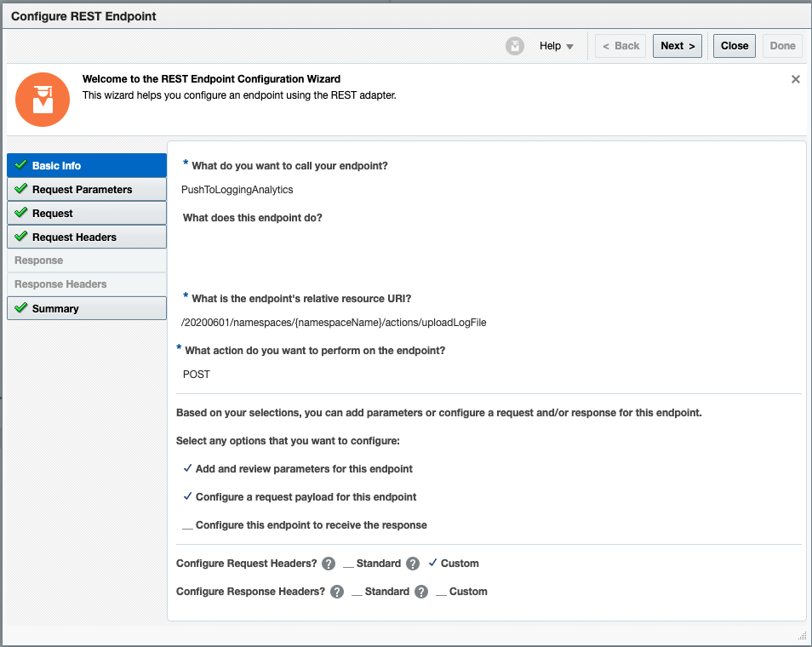The width and height of the screenshot is (812, 647).
Task: Open the Help dropdown menu
Action: point(554,45)
